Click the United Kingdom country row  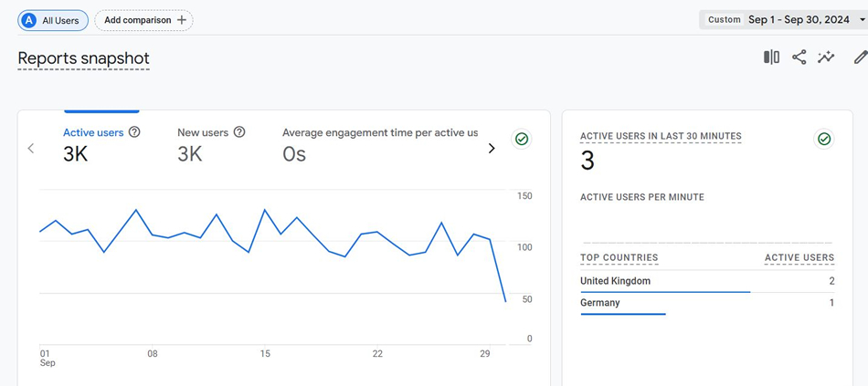tap(707, 281)
